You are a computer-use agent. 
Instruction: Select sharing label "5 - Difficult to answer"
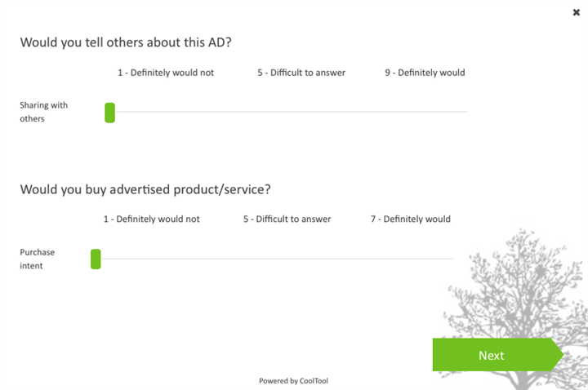[301, 73]
